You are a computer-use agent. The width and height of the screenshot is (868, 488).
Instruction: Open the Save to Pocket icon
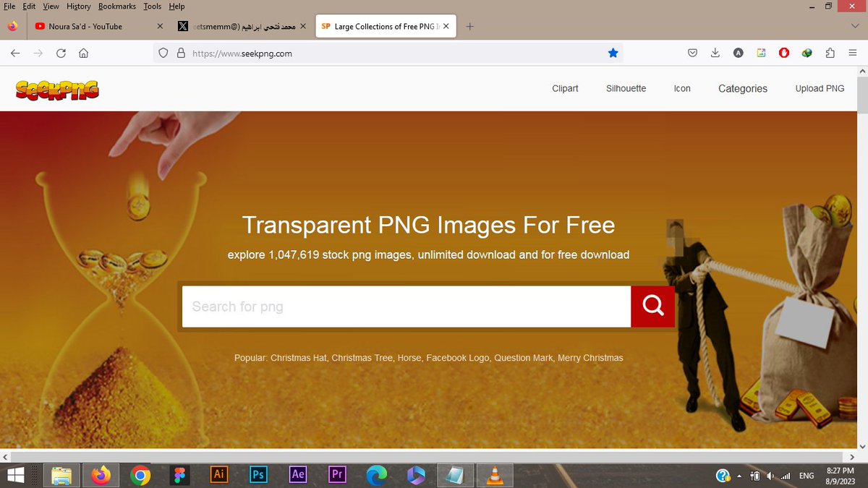click(x=692, y=53)
